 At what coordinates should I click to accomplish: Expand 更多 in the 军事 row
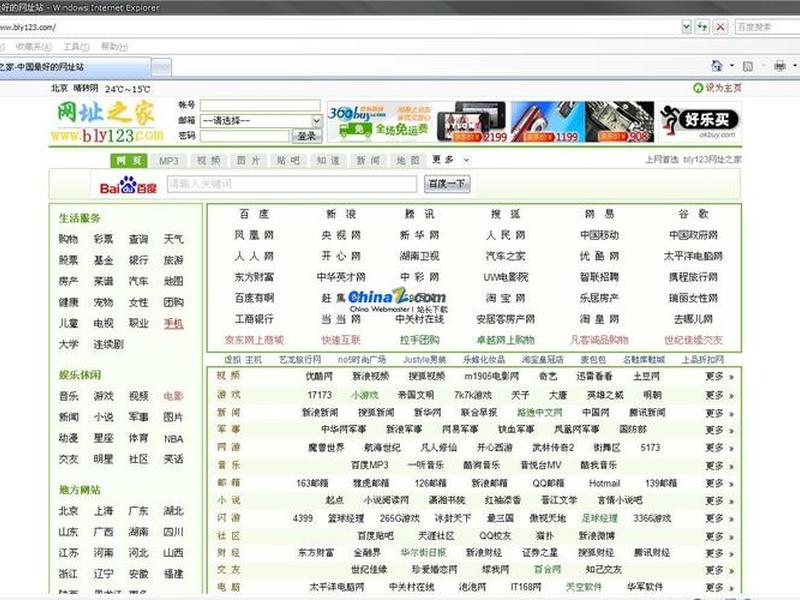tap(719, 430)
